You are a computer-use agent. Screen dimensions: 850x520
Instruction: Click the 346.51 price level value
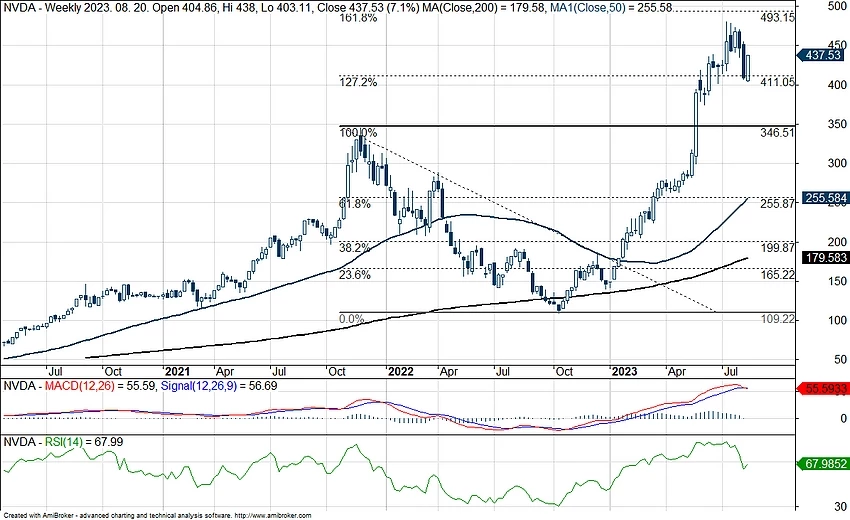click(x=778, y=132)
